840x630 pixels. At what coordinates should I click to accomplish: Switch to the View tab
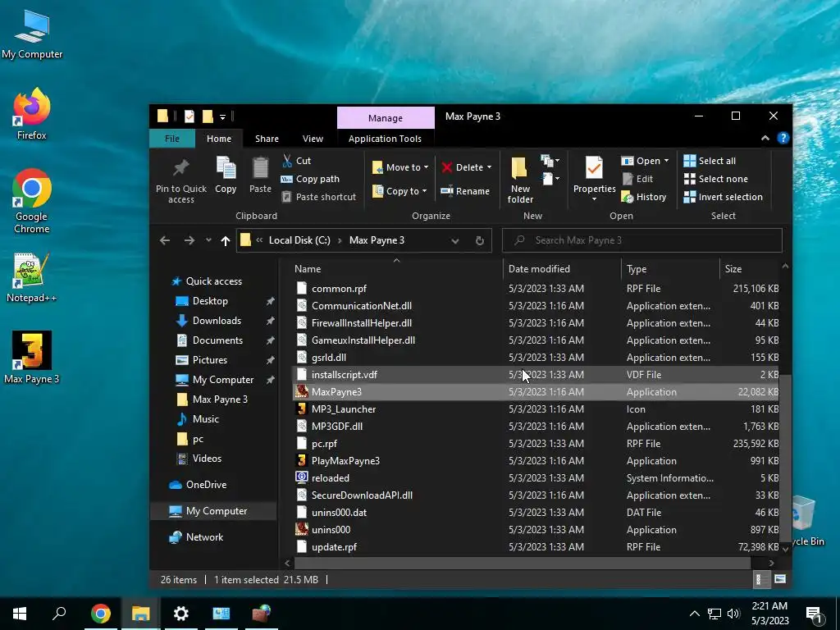coord(313,139)
